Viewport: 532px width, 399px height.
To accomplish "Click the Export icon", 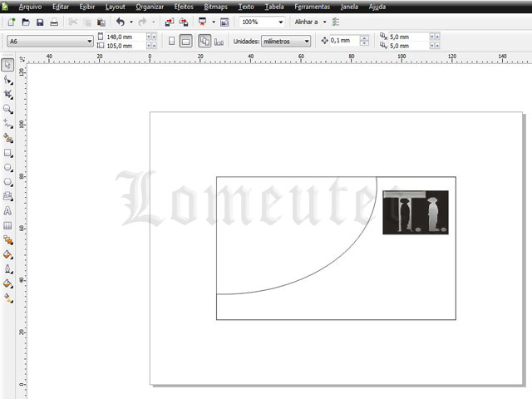I will tap(184, 22).
